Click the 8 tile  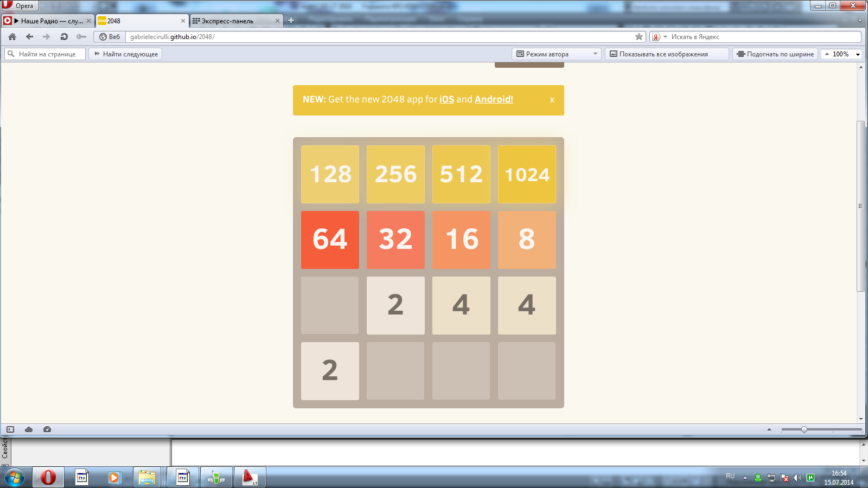click(527, 240)
